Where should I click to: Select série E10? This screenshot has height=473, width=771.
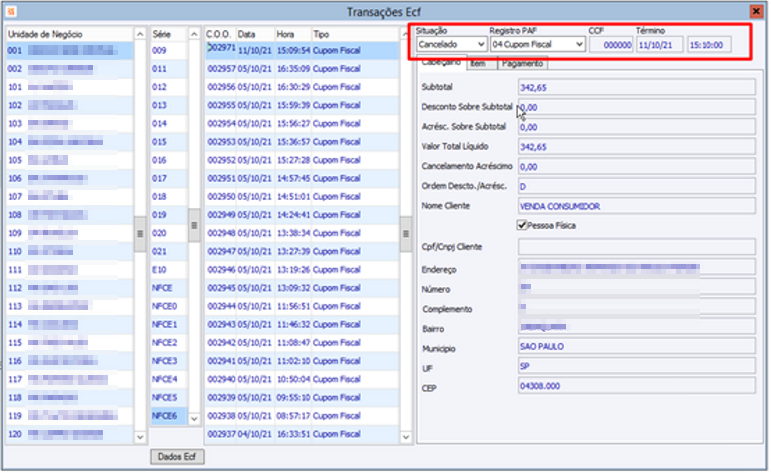tap(169, 269)
